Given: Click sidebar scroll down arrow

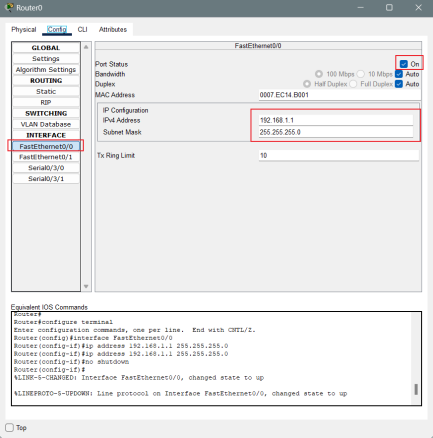Looking at the screenshot, I should point(86,286).
